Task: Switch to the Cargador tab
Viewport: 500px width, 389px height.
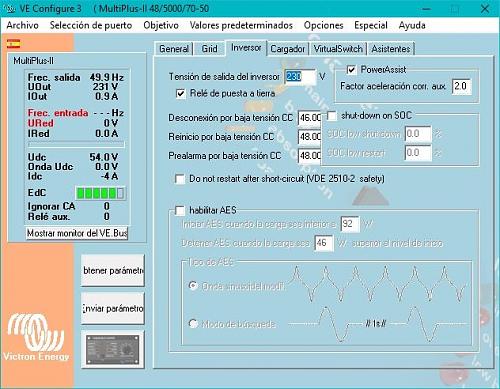Action: [288, 49]
